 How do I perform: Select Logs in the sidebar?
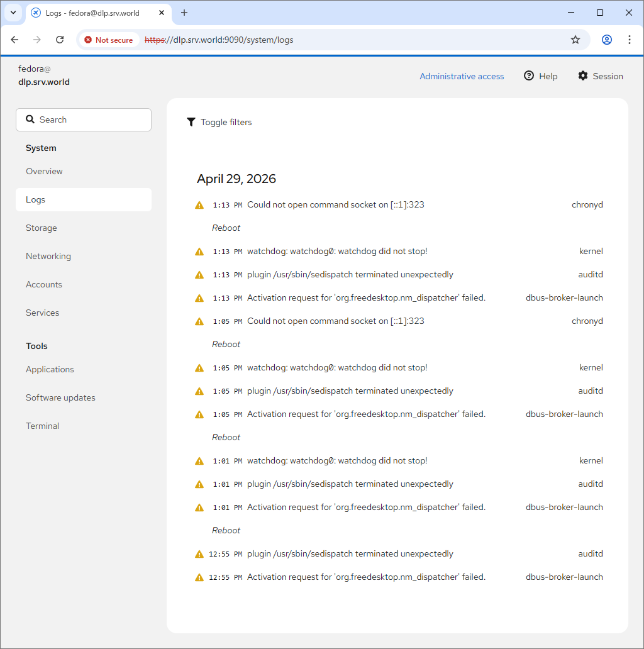pyautogui.click(x=84, y=199)
